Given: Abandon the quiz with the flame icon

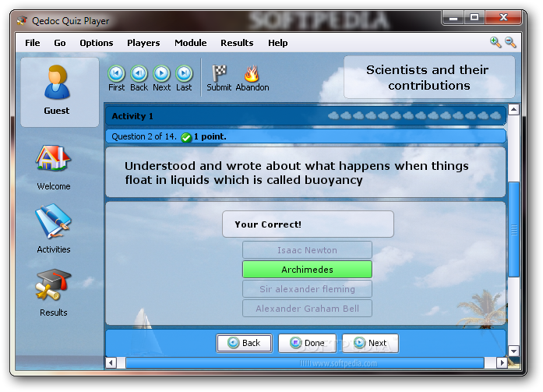Looking at the screenshot, I should [252, 73].
